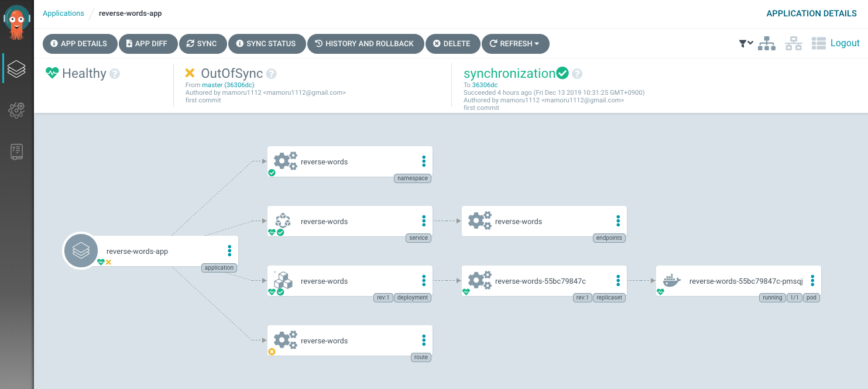Screen dimensions: 868x389
Task: Click the running badge on the pod node
Action: point(771,297)
